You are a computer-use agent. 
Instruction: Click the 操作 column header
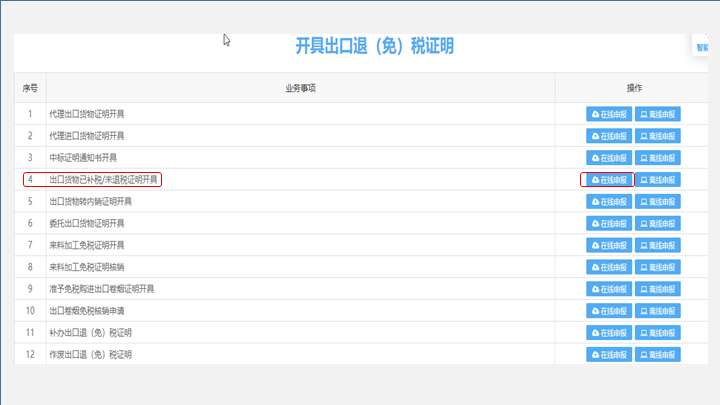pos(634,88)
